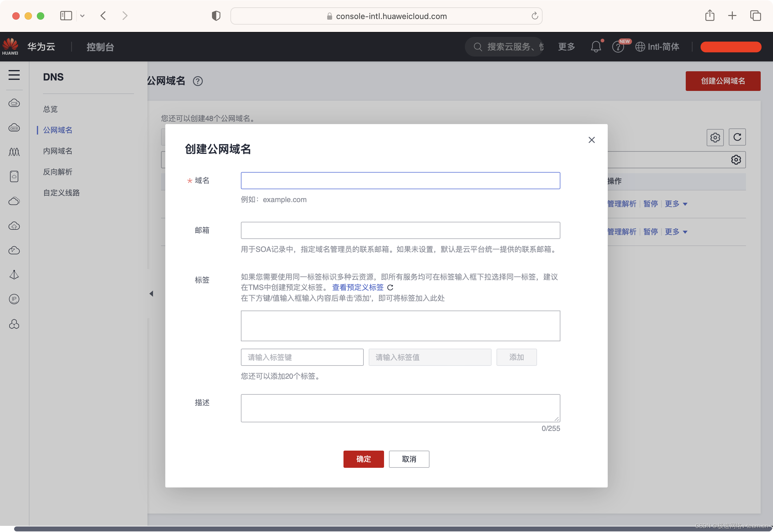
Task: Close the create public domain dialog
Action: pyautogui.click(x=591, y=140)
